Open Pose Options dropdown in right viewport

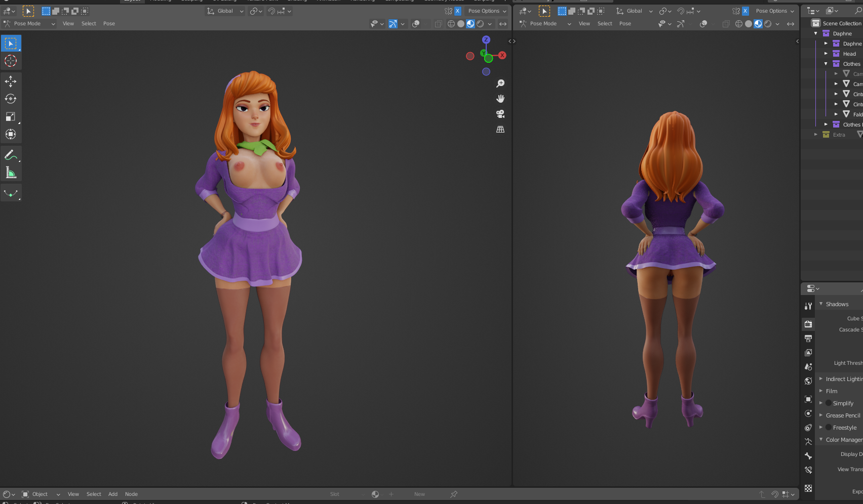[x=775, y=11]
